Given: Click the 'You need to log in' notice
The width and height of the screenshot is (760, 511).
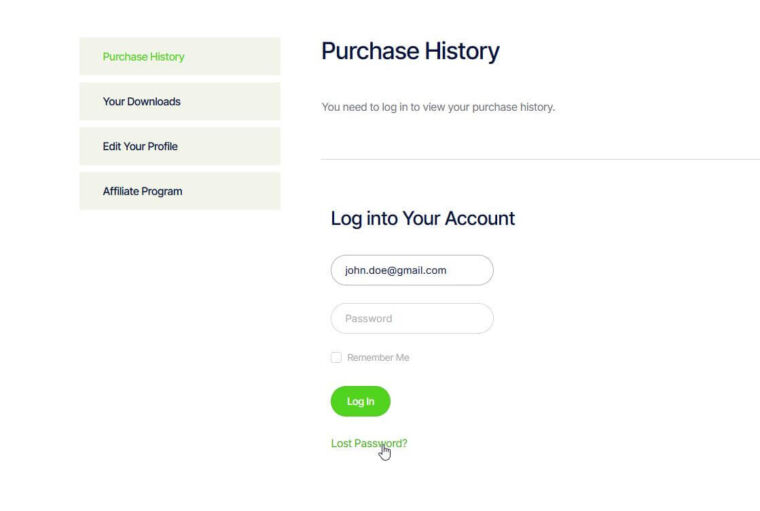Looking at the screenshot, I should (438, 107).
